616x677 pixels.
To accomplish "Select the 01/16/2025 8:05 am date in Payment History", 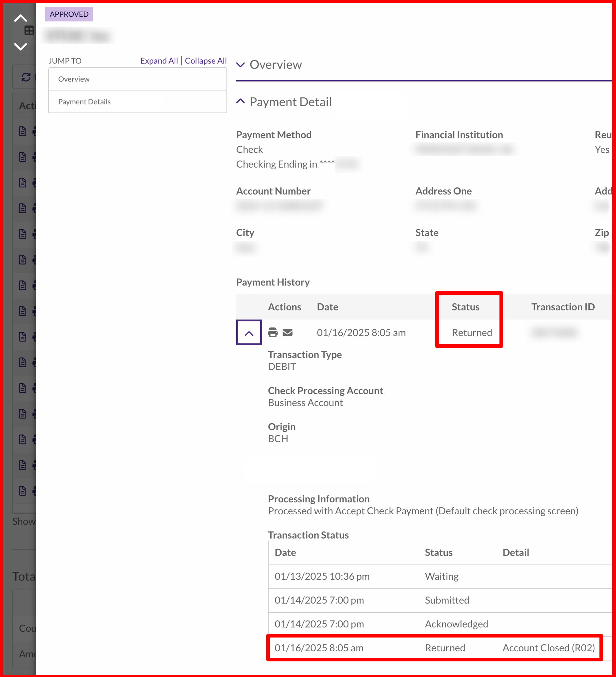I will (x=361, y=332).
